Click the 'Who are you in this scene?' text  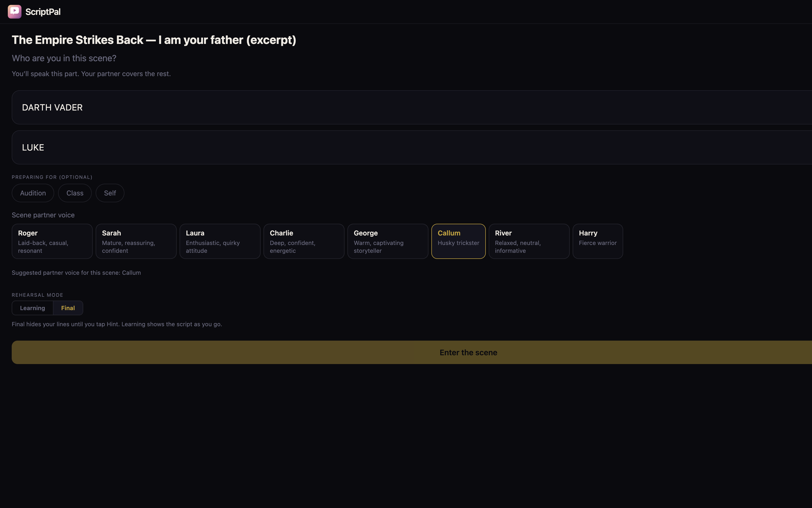click(64, 59)
